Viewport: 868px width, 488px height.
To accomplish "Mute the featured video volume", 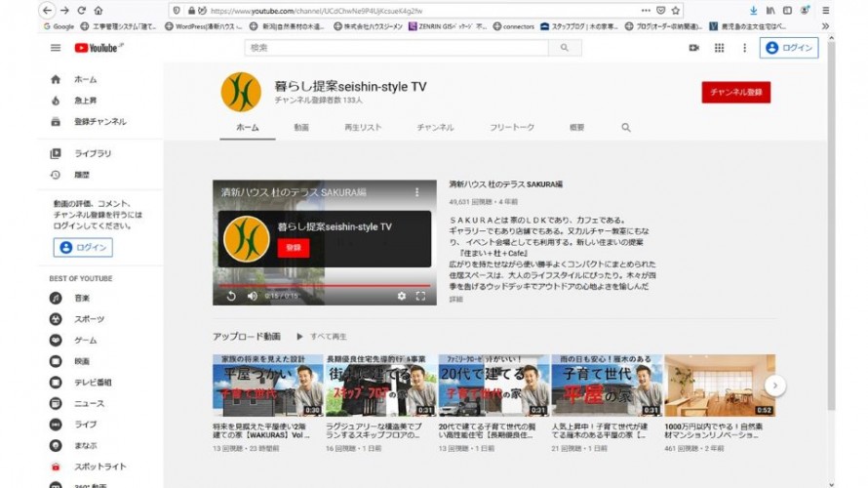I will (x=253, y=296).
